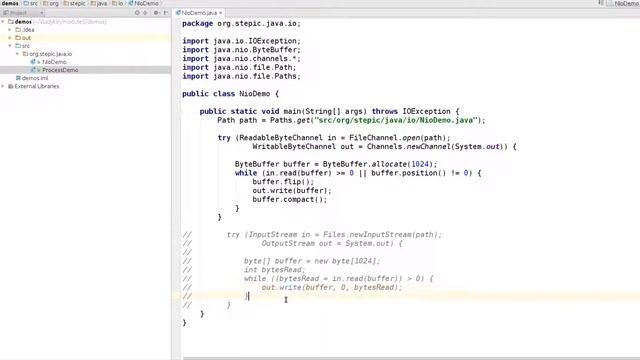Select the NioDemo class in tree
The height and width of the screenshot is (360, 640).
coord(54,62)
